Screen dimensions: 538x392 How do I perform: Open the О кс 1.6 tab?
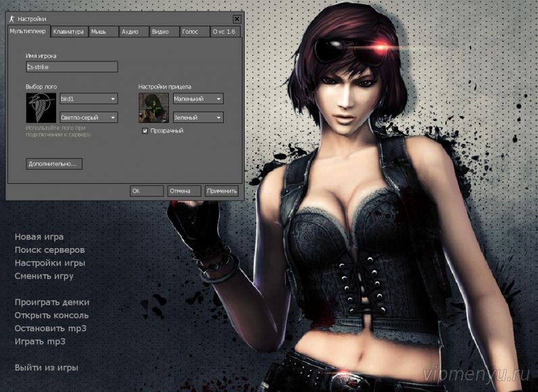[225, 32]
